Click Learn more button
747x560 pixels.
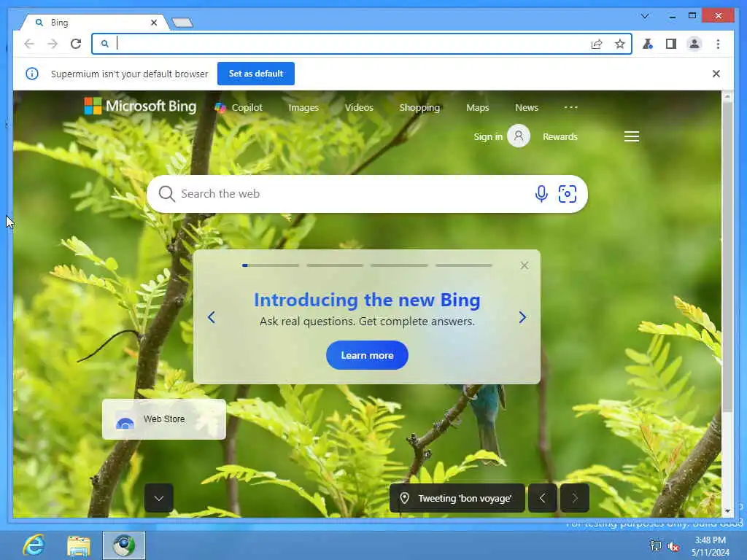(x=367, y=355)
